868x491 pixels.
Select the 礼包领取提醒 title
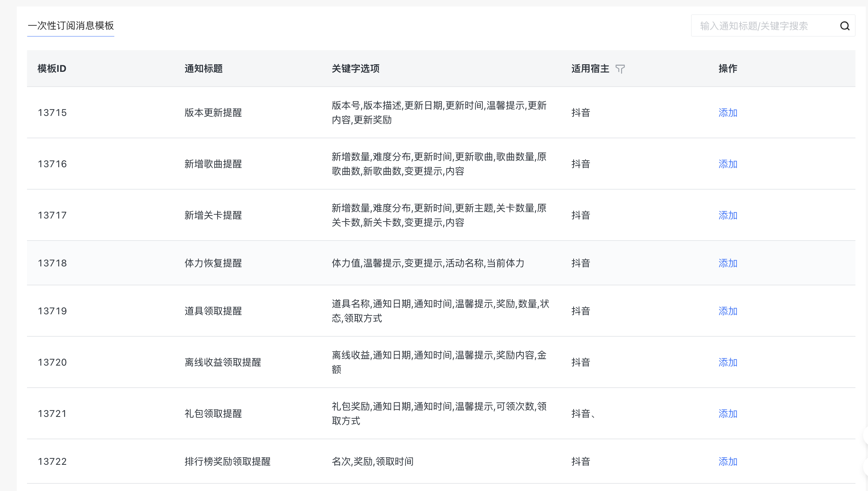[x=213, y=413]
